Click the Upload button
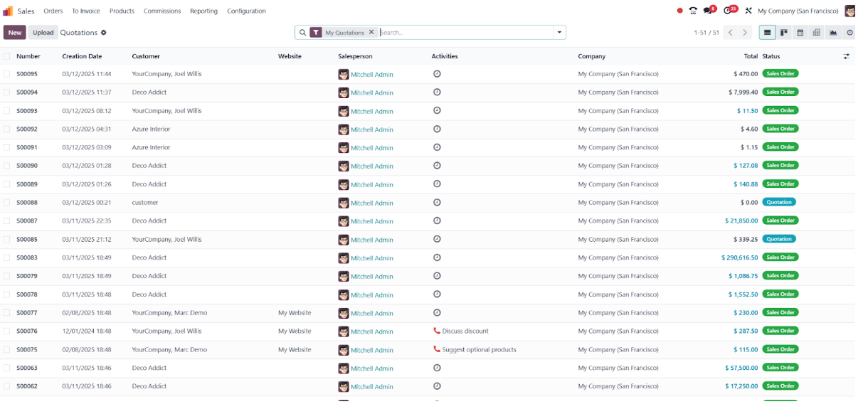Screen dimensions: 868x414 point(43,33)
